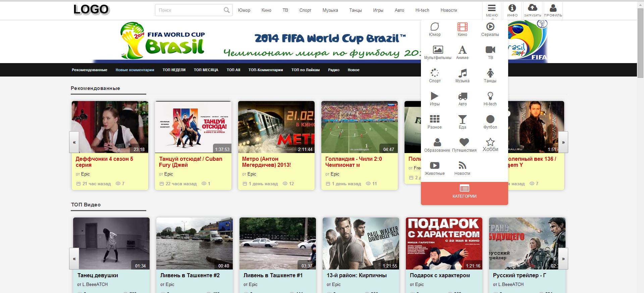Click the search magnifier icon
The image size is (644, 293).
[x=227, y=10]
